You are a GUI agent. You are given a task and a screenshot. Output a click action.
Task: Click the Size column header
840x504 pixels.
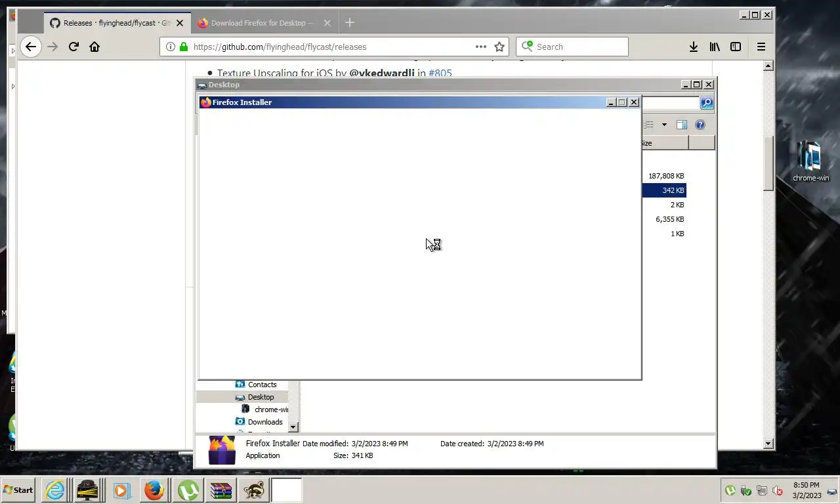[665, 143]
